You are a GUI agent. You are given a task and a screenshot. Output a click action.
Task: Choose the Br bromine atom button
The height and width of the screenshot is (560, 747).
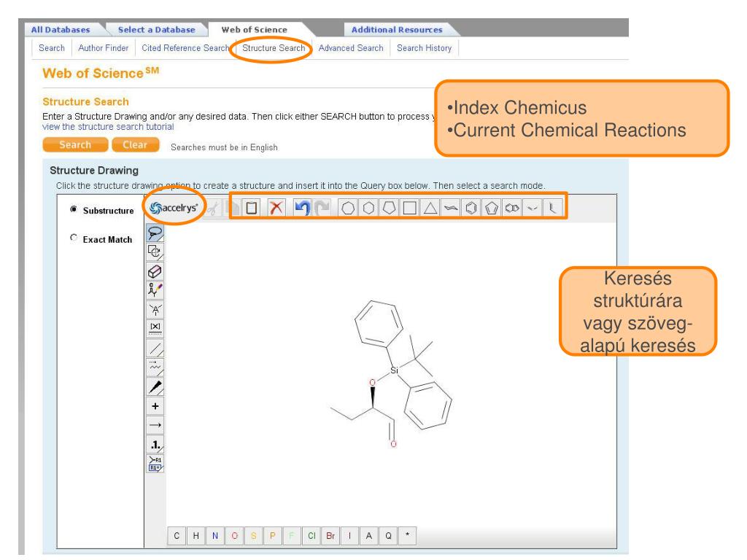click(x=330, y=536)
